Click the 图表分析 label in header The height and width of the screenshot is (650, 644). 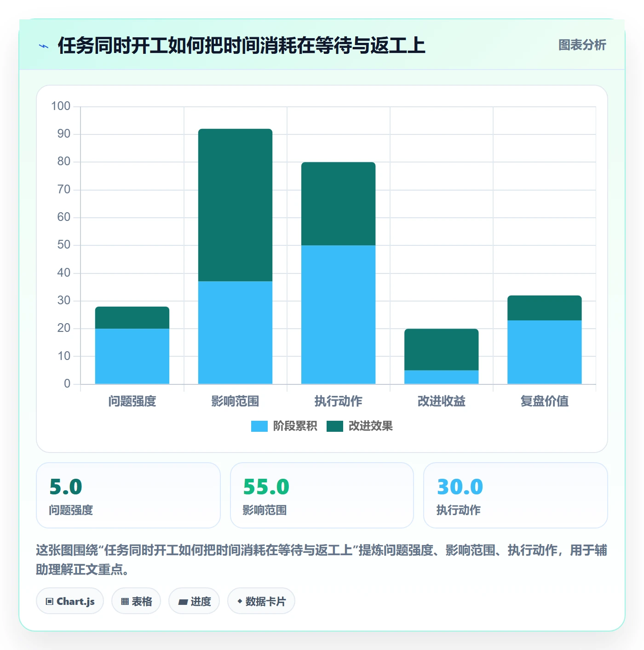click(582, 45)
